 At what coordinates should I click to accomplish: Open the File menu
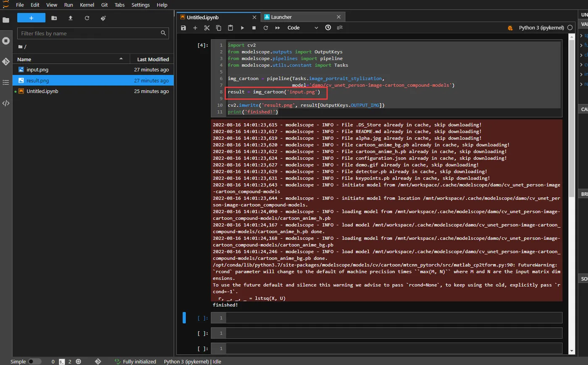pyautogui.click(x=20, y=5)
